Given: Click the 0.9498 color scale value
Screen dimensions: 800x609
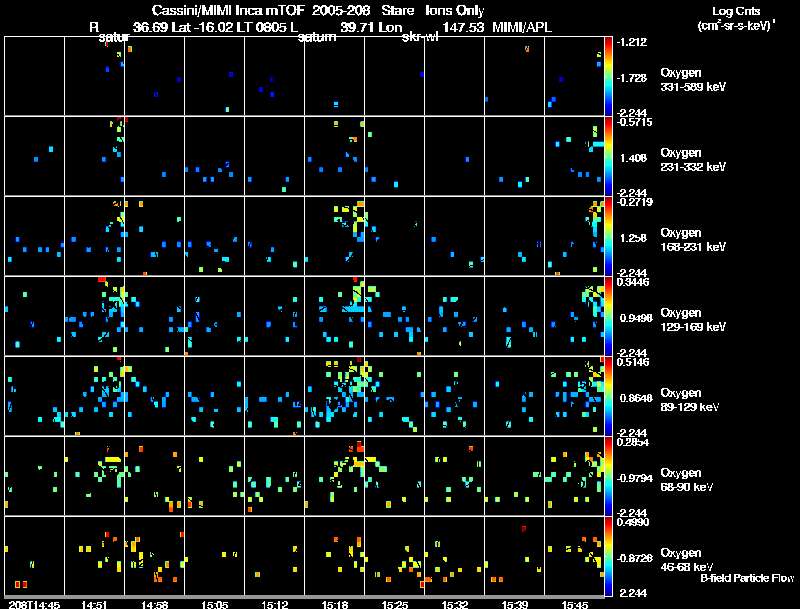Looking at the screenshot, I should pos(636,318).
